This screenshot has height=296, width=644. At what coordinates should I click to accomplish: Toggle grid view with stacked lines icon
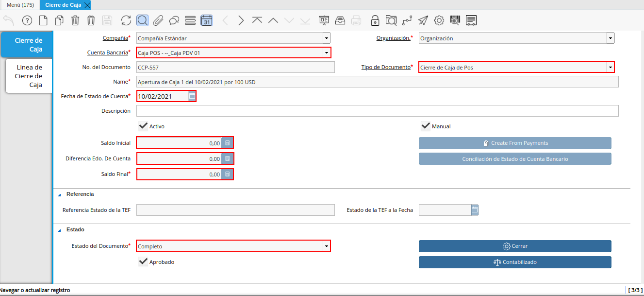[x=190, y=20]
